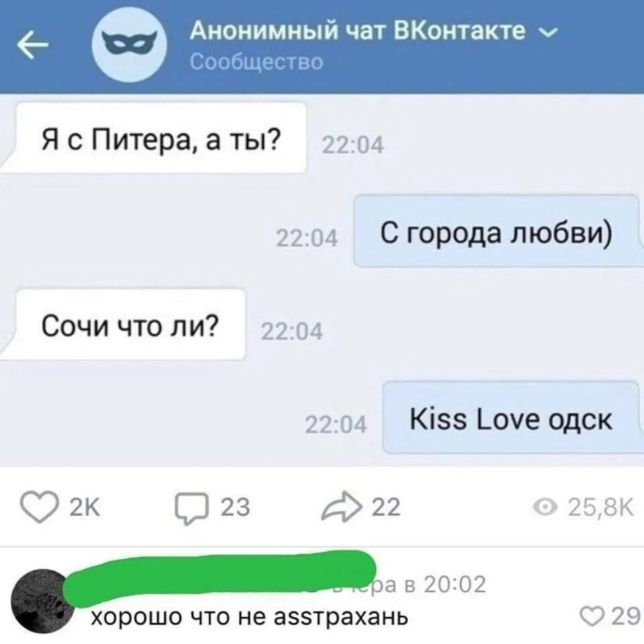Open the Анонимный чат ВКонтакте title
The width and height of the screenshot is (644, 644).
(358, 30)
